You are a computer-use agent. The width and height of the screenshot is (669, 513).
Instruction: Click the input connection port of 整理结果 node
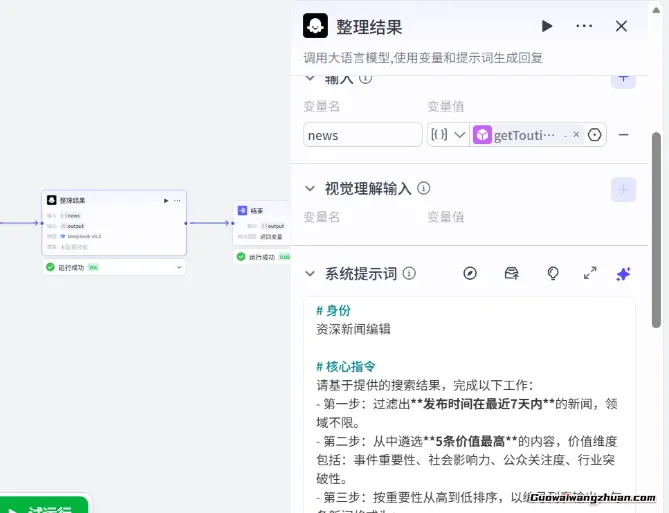42,223
